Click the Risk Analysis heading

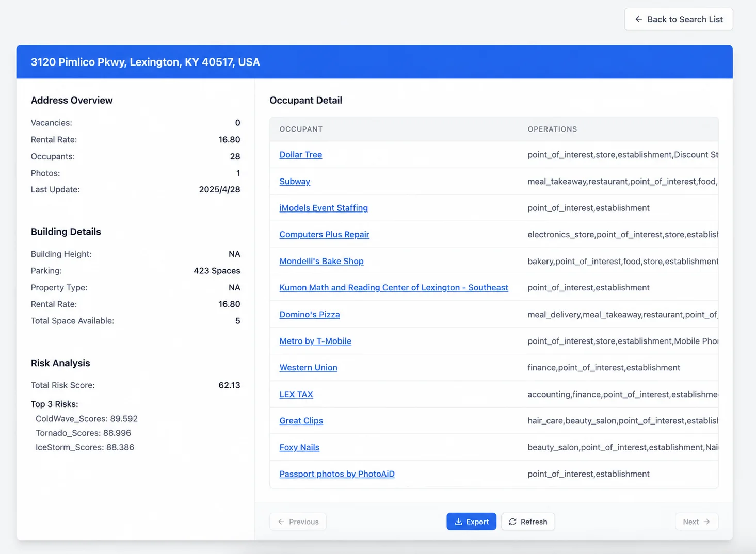pos(60,363)
